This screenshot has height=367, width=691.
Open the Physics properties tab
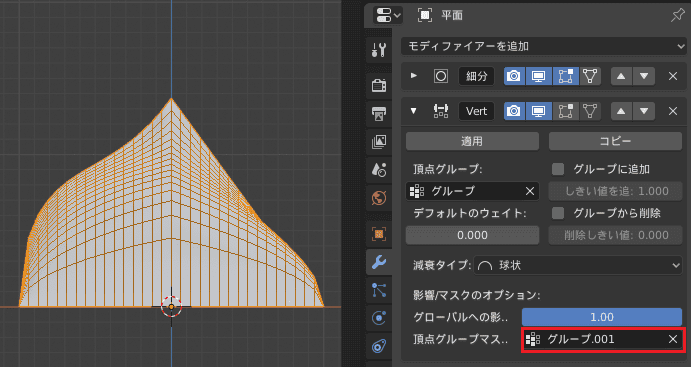click(379, 318)
